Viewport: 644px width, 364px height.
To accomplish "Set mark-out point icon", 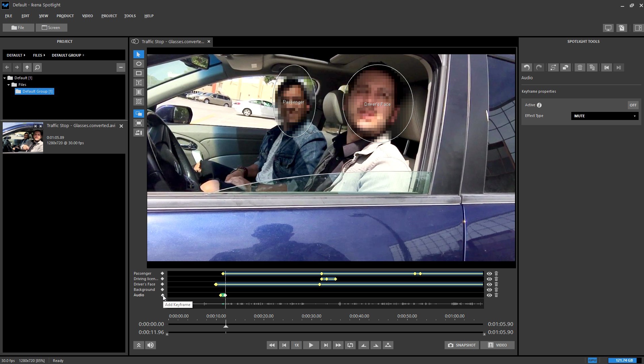I will [376, 345].
